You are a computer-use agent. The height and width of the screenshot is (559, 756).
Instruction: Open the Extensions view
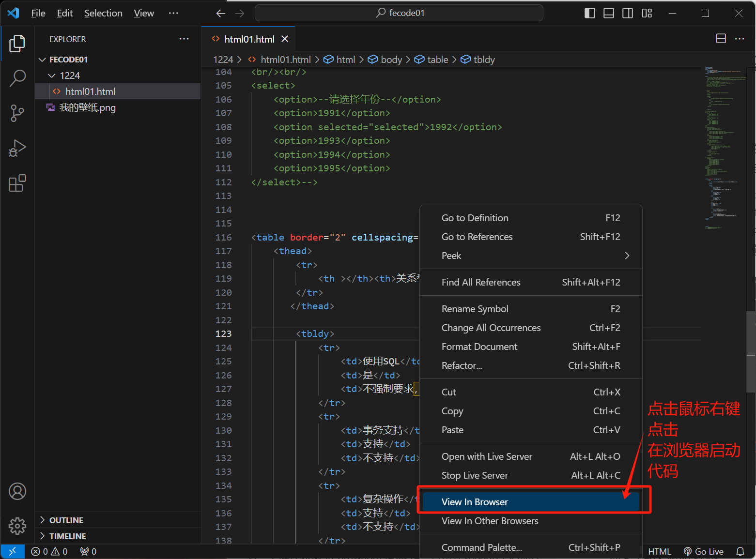click(x=17, y=183)
